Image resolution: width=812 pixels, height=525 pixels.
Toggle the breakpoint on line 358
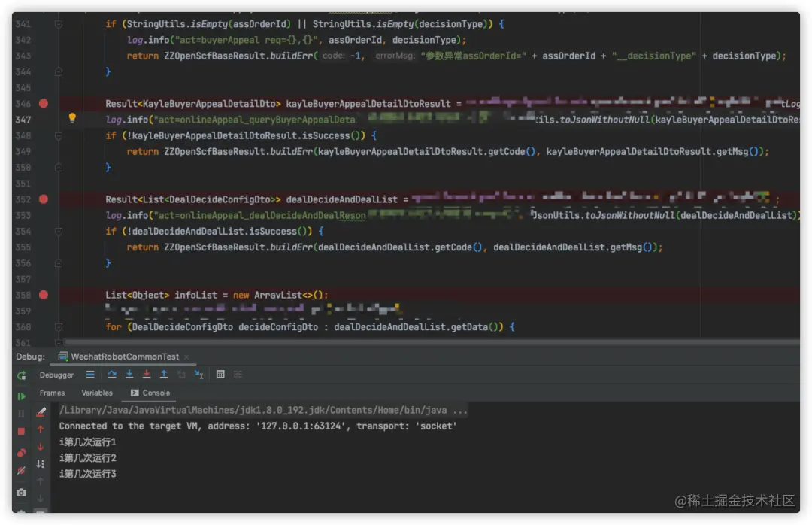[x=44, y=295]
